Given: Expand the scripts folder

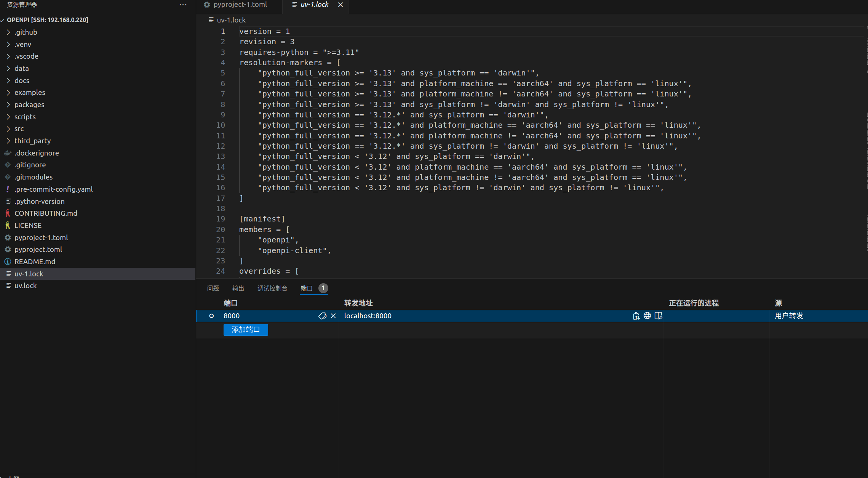Looking at the screenshot, I should [x=25, y=117].
